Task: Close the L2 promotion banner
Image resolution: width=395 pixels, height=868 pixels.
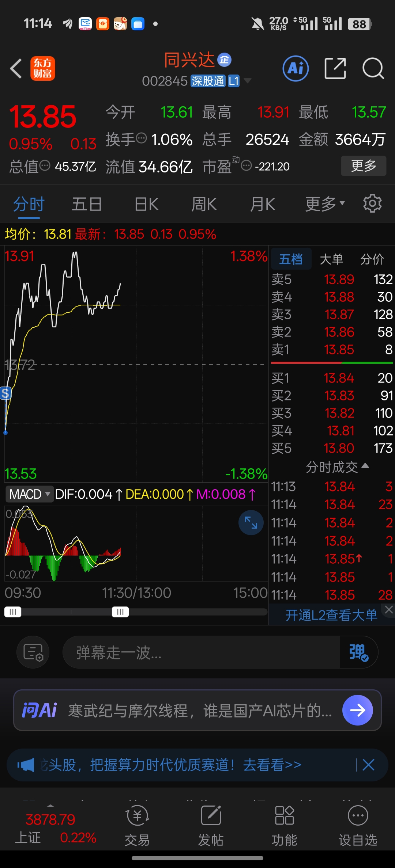Action: pyautogui.click(x=389, y=609)
